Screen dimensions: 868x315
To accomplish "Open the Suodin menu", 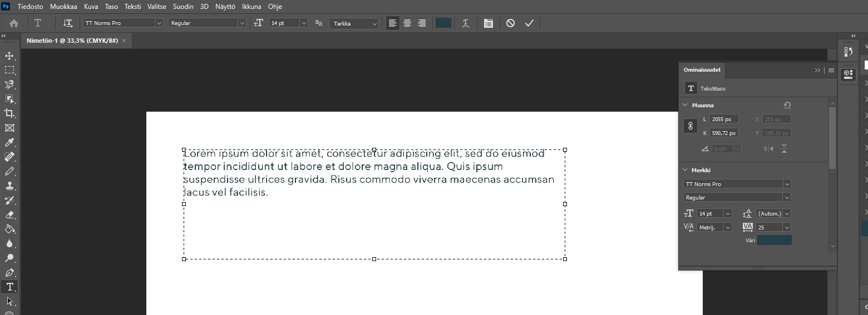I will [183, 7].
